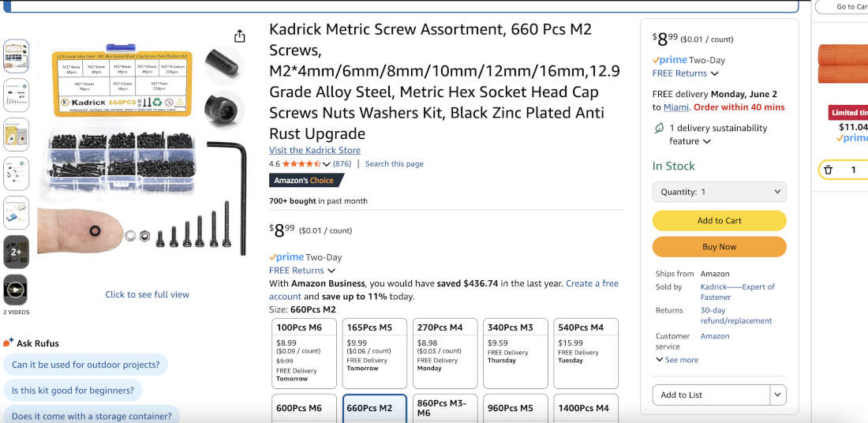This screenshot has width=868, height=423.
Task: Select the third yellow product thumbnail
Action: (x=16, y=134)
